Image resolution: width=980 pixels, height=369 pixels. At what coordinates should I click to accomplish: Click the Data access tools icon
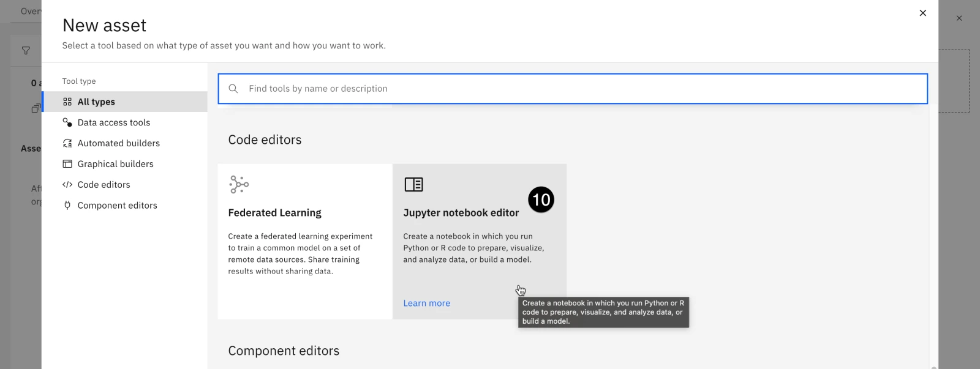tap(67, 122)
